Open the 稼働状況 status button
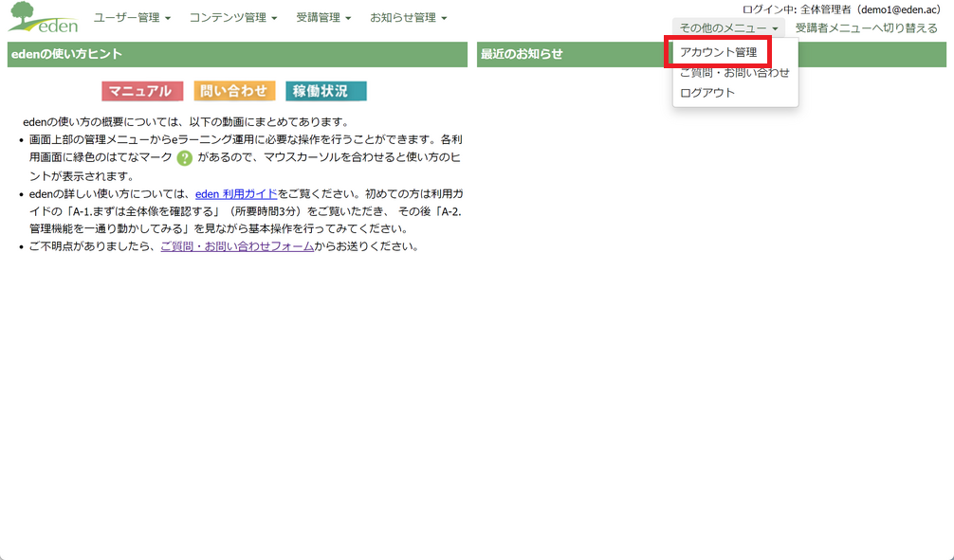 click(326, 91)
